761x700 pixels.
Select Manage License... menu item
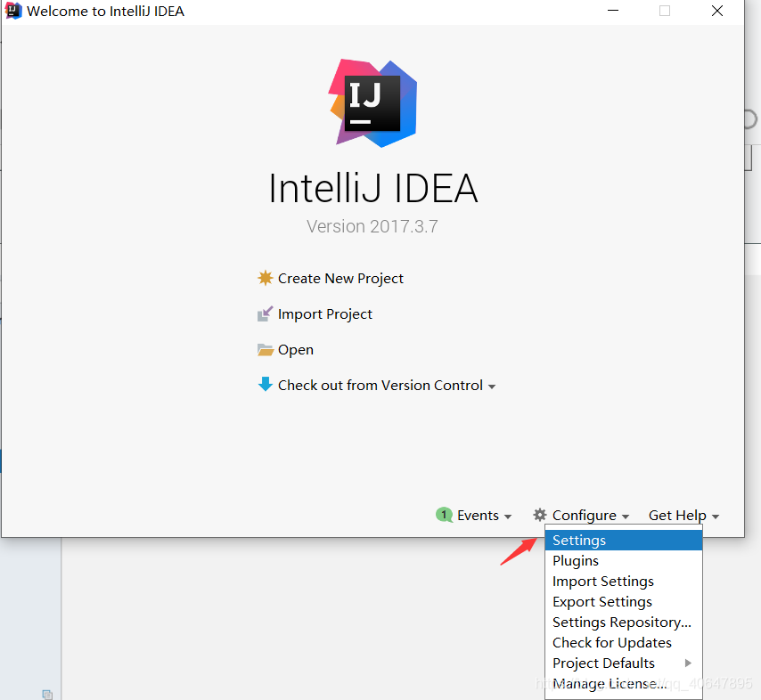(x=624, y=683)
